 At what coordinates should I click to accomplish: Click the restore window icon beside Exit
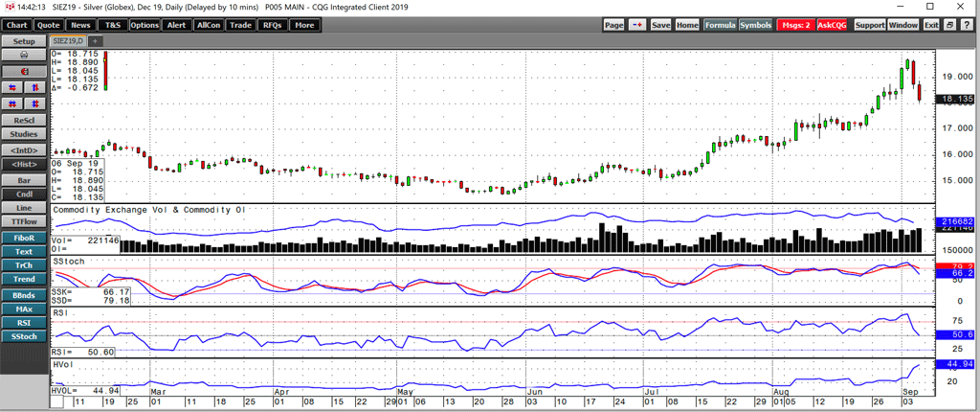[948, 25]
